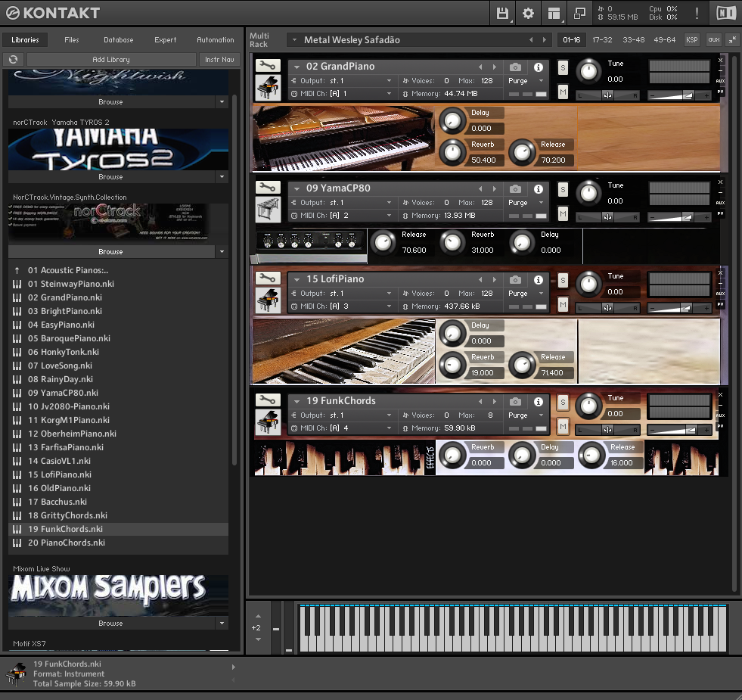Viewport: 742px width, 700px height.
Task: Click the Native Instruments NI logo
Action: pyautogui.click(x=726, y=14)
